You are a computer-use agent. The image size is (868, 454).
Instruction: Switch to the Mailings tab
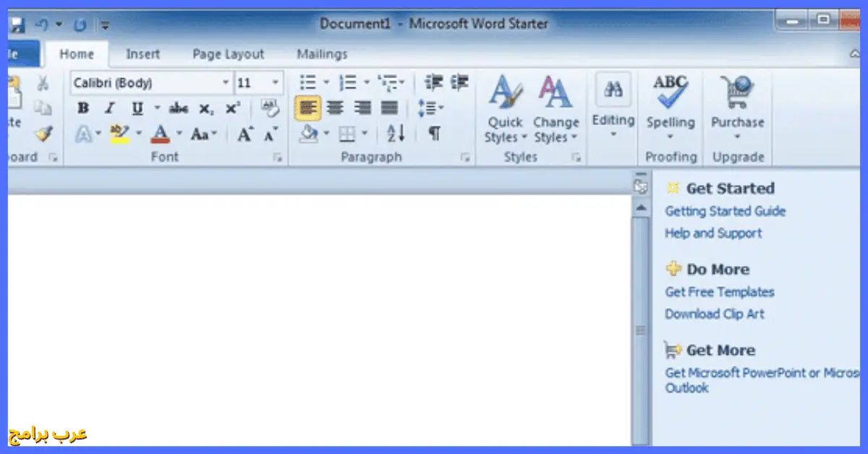pos(322,54)
